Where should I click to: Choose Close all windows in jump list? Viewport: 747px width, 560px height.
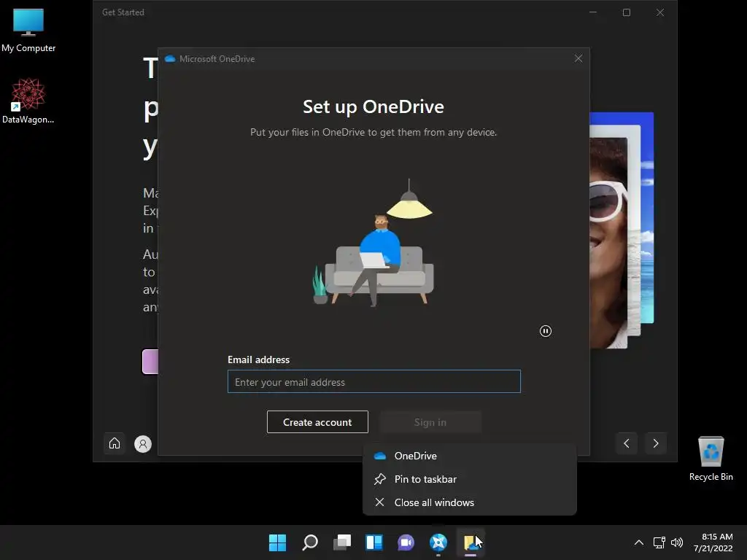(469, 502)
